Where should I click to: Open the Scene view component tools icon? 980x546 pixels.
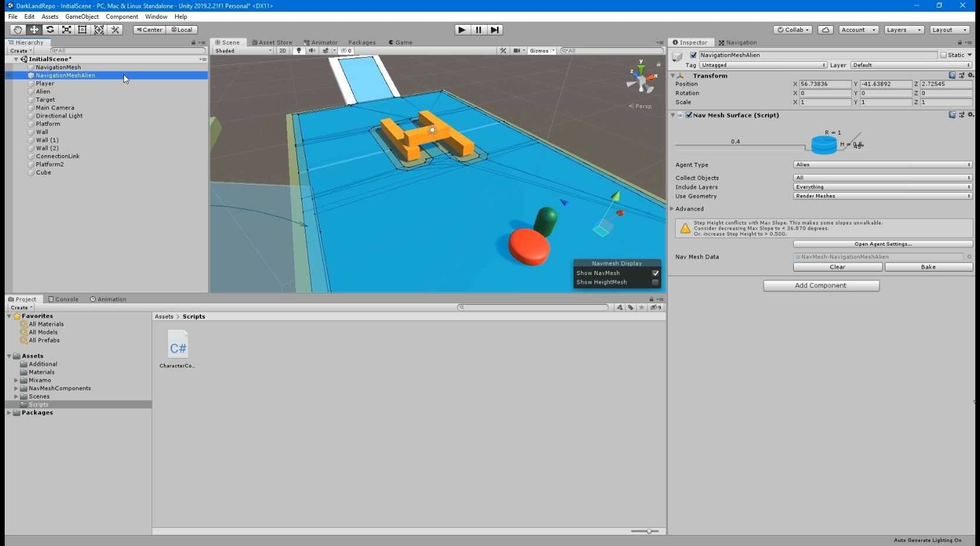tap(504, 51)
